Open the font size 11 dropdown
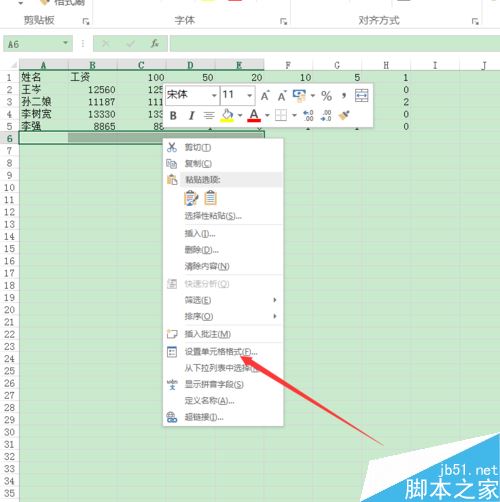This screenshot has height=502, width=500. (x=249, y=96)
